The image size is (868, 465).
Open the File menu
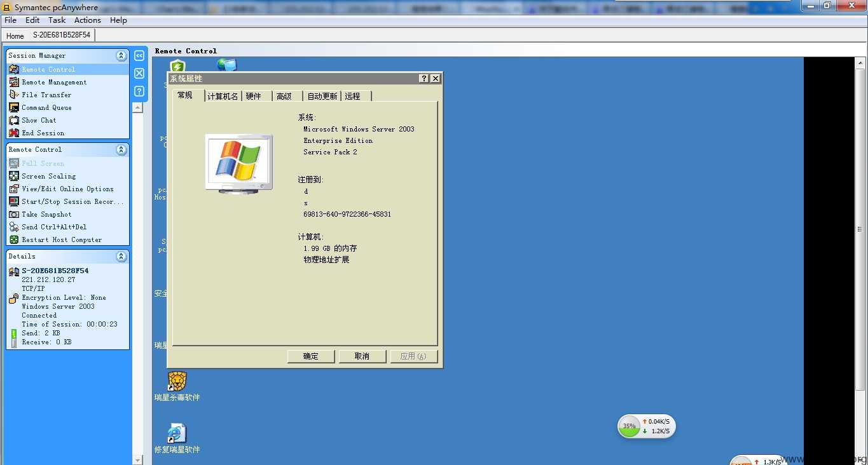[x=10, y=20]
